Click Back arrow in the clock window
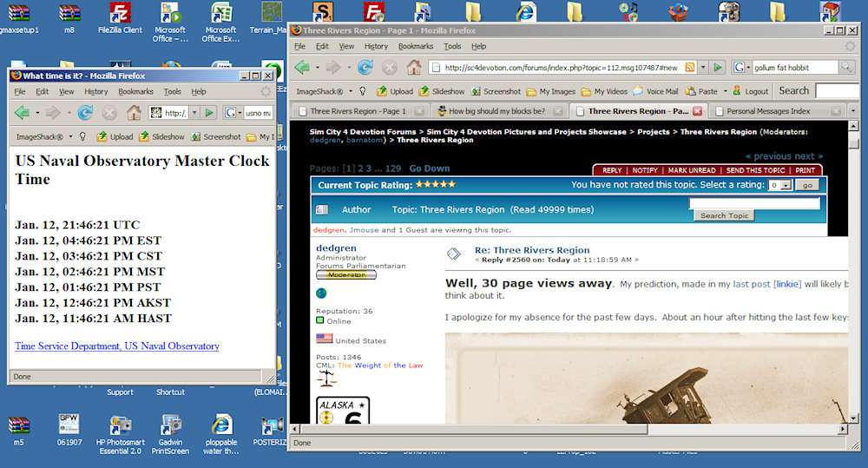 coord(22,113)
